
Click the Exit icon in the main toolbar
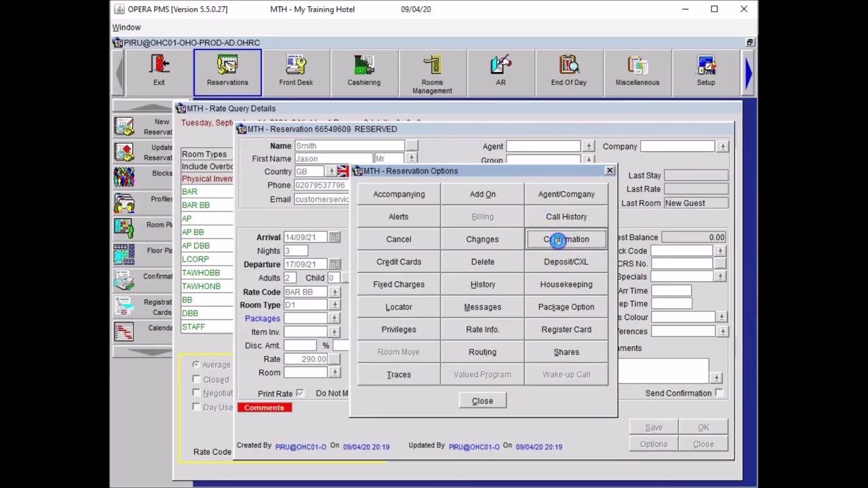tap(159, 71)
